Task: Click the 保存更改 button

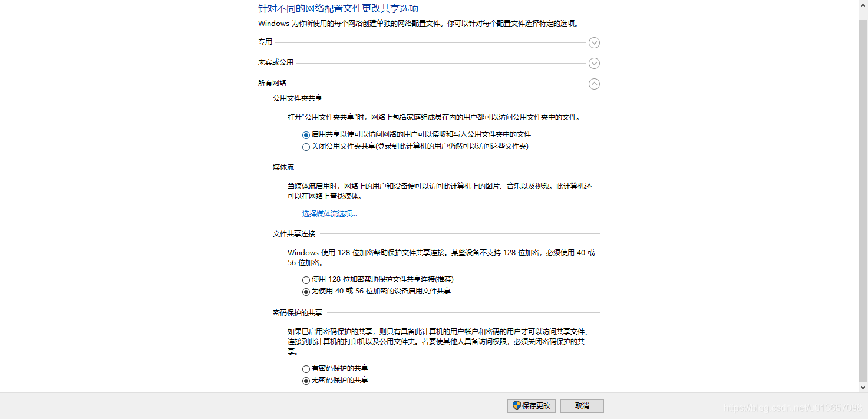Action: click(x=531, y=405)
